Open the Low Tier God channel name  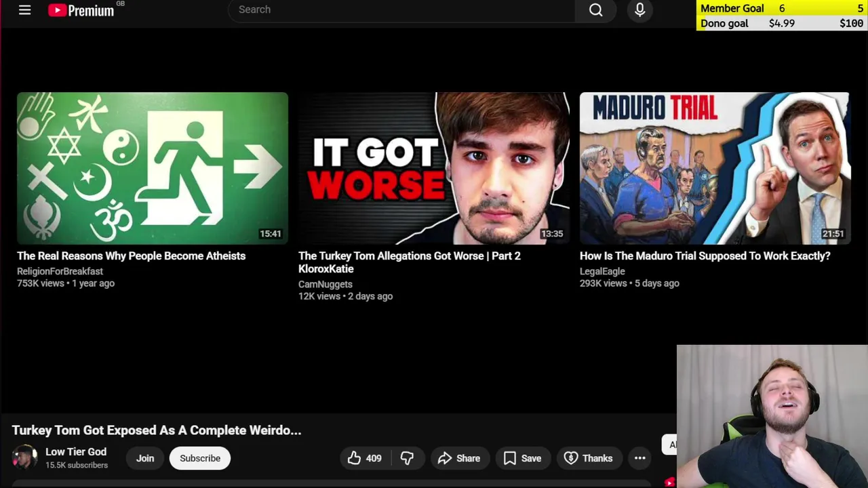point(76,451)
